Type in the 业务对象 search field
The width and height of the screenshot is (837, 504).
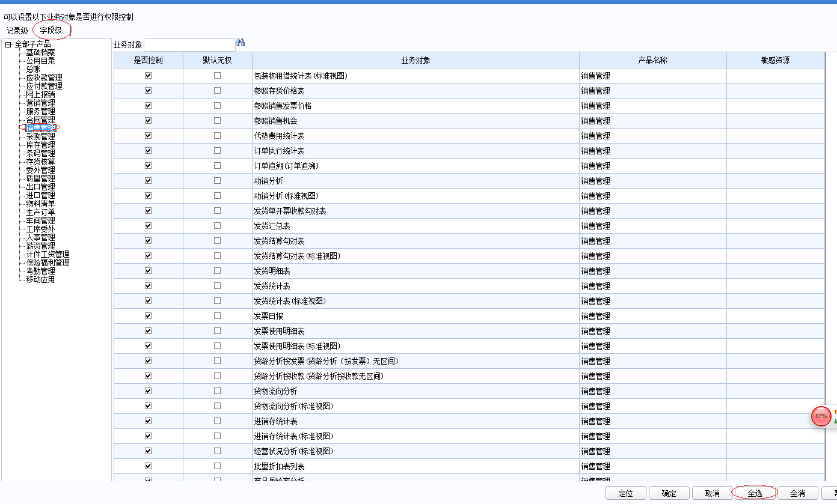pyautogui.click(x=189, y=44)
